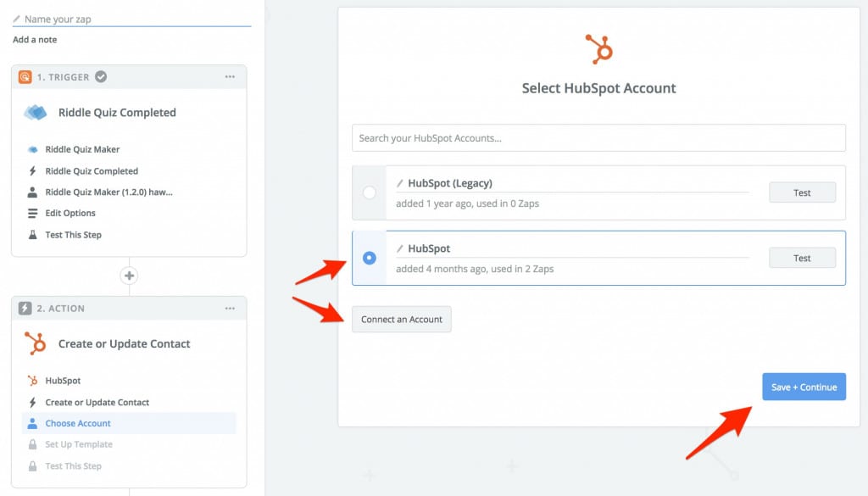Viewport: 868px width, 496px height.
Task: Click the person icon beside Riddle Quiz Maker (1.2.0)
Action: coord(33,192)
